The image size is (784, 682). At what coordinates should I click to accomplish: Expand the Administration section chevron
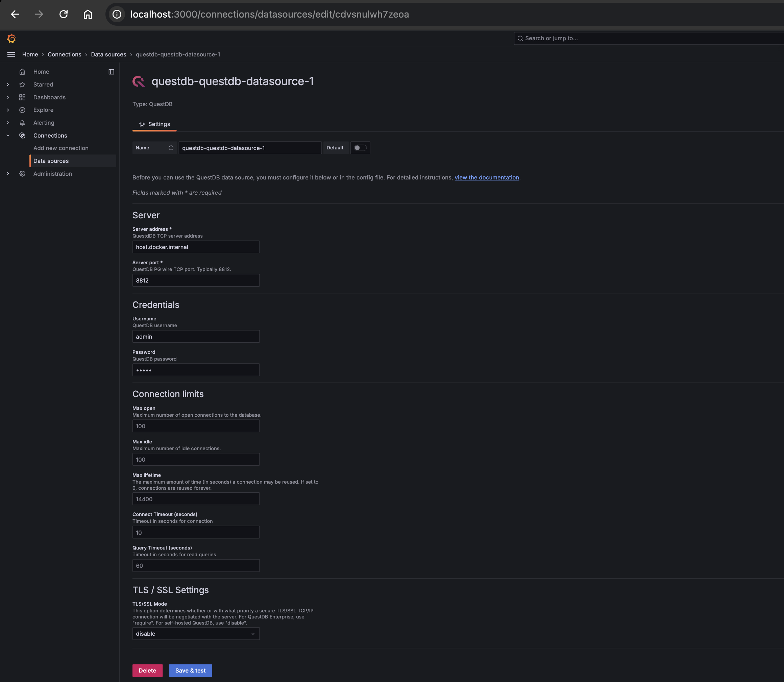click(x=8, y=174)
